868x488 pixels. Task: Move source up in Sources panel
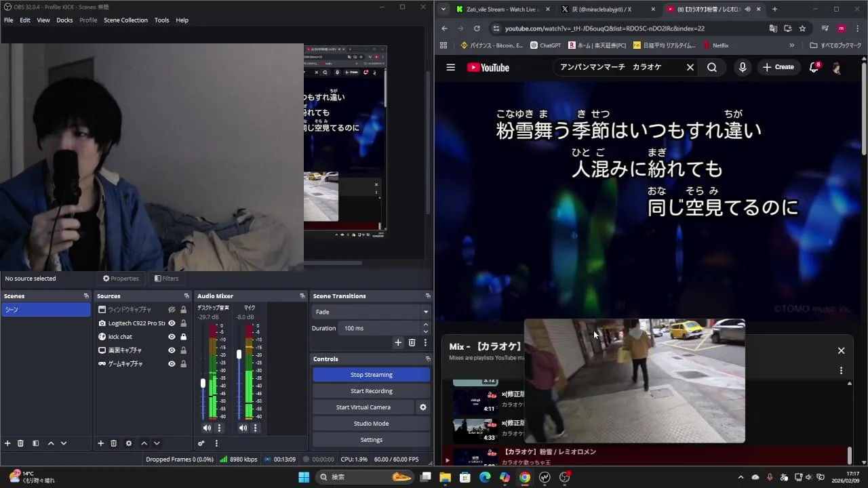[x=144, y=443]
